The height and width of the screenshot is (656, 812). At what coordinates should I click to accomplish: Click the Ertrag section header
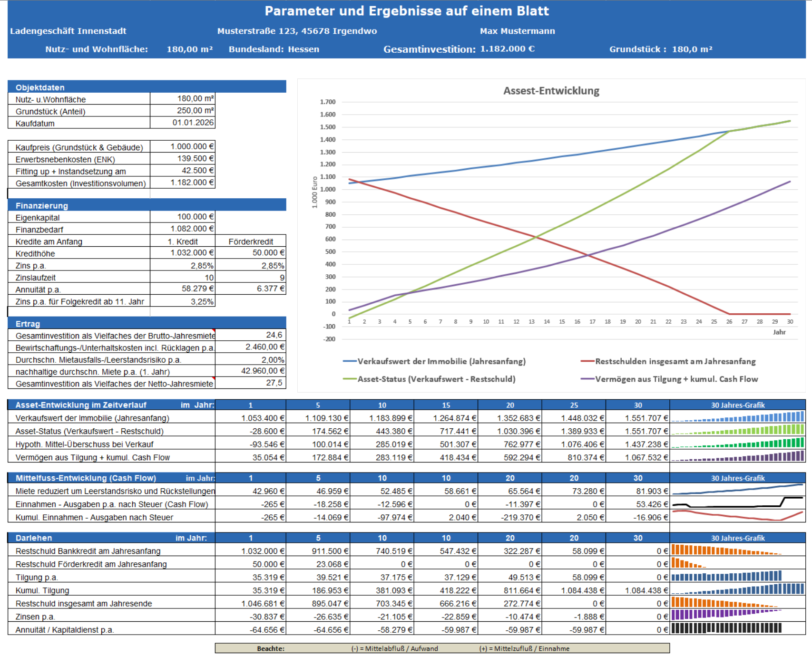[147, 324]
